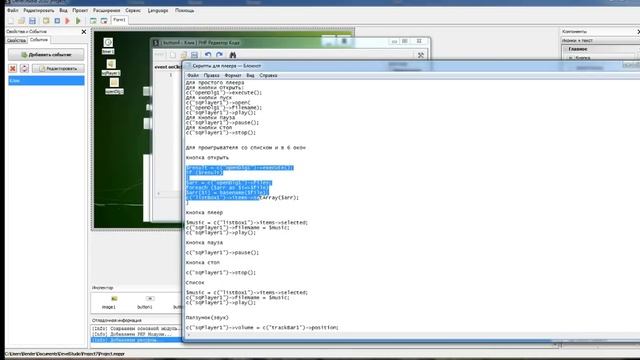Click the New page icon in PHP editor toolbar
The height and width of the screenshot is (360, 640).
pos(173,55)
